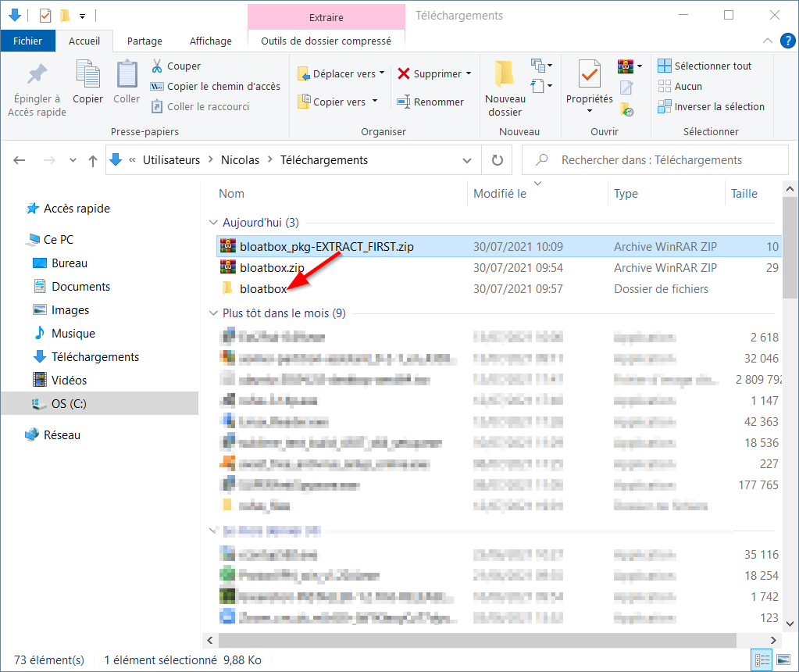The image size is (799, 672).
Task: Collapse Plus tôt dans le mois group
Action: point(213,313)
